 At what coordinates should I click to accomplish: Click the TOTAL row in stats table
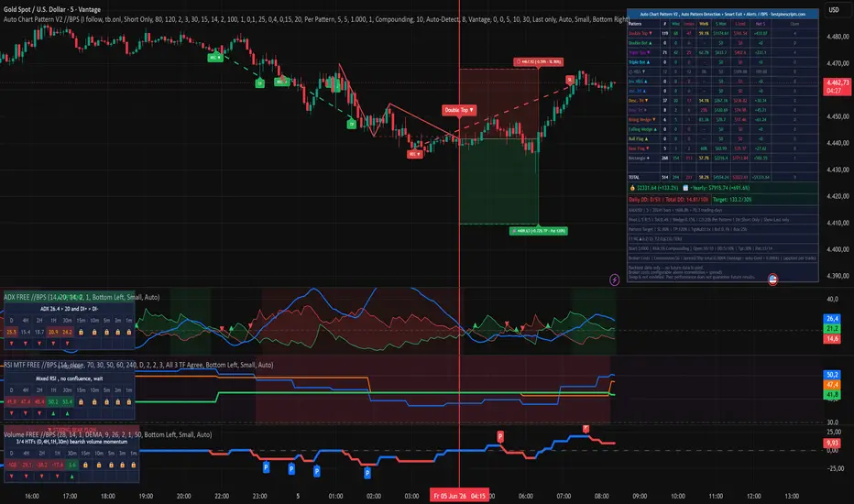(722, 177)
